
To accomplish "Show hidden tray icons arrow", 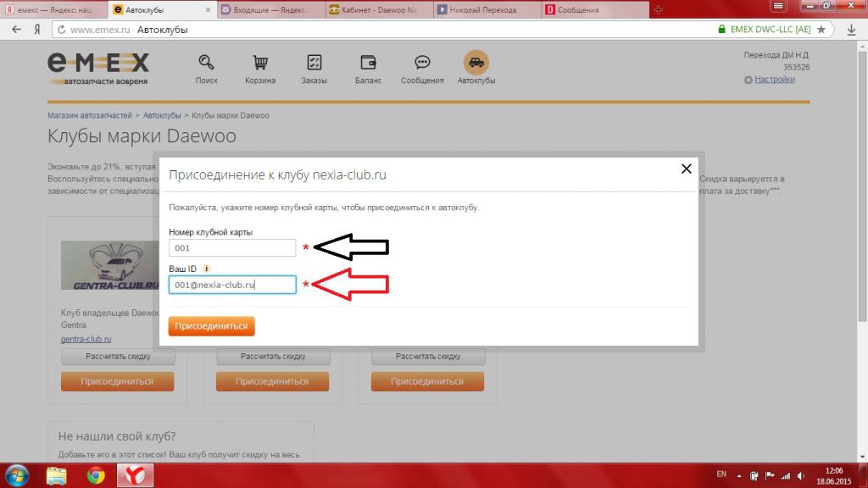I will tap(739, 476).
